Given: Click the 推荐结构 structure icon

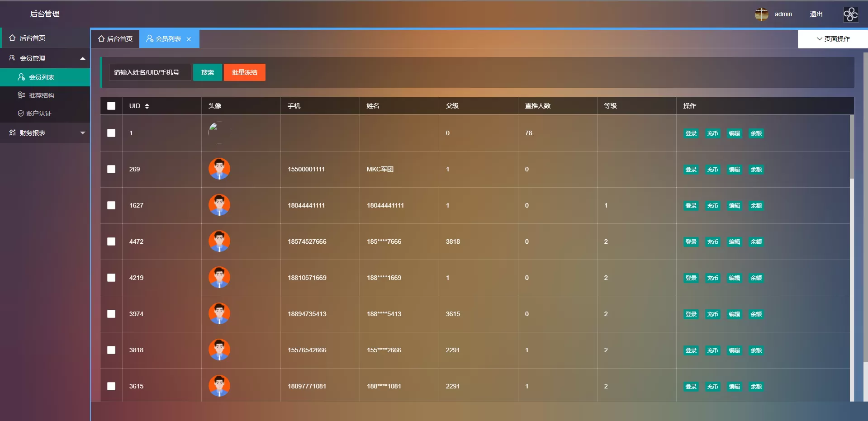Looking at the screenshot, I should tap(21, 95).
